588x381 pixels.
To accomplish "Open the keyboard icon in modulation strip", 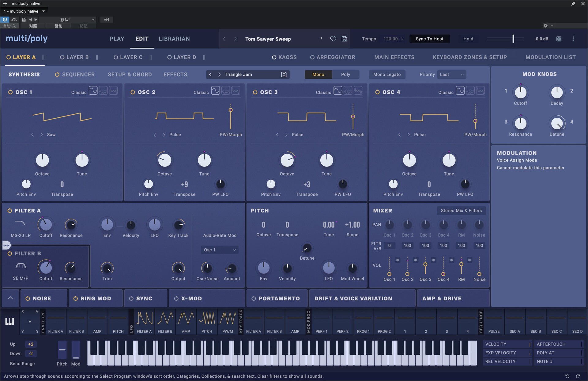I will coord(10,321).
